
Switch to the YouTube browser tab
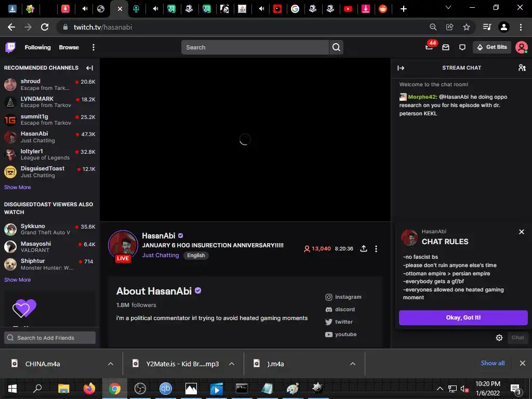348,9
